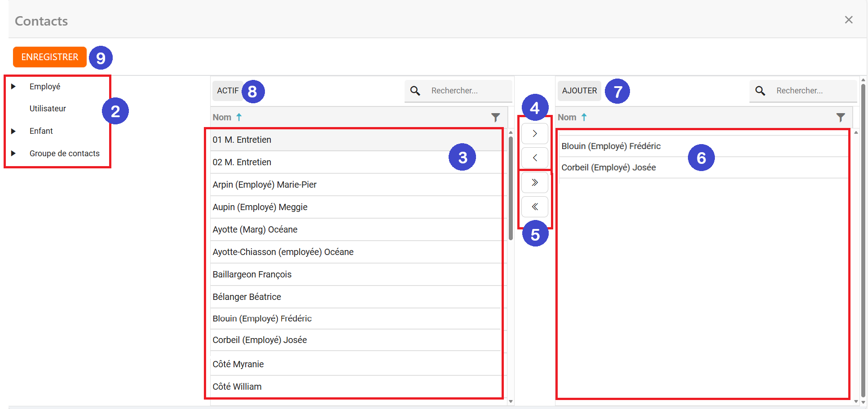The width and height of the screenshot is (868, 409).
Task: Select Utilisateur in the category tree
Action: coord(48,109)
